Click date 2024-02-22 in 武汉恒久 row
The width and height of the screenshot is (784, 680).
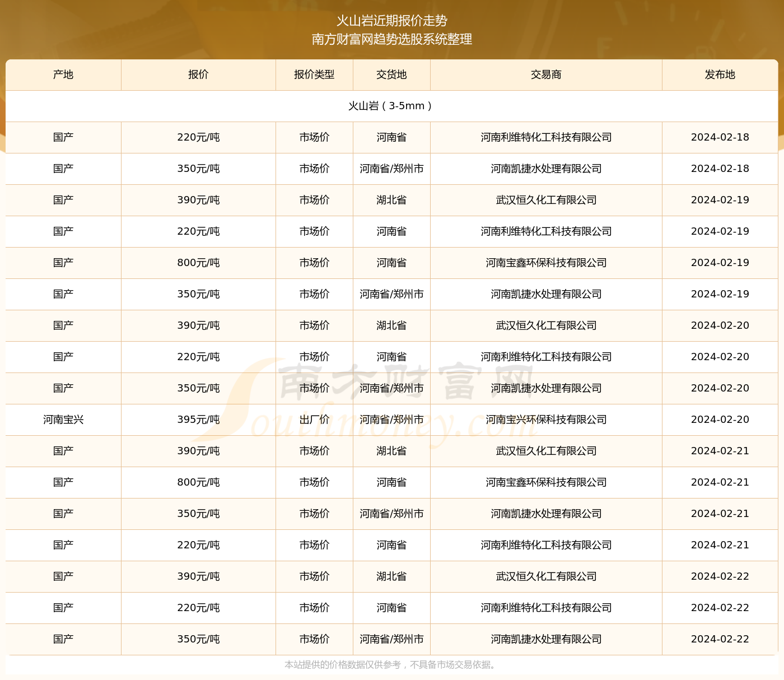[720, 576]
